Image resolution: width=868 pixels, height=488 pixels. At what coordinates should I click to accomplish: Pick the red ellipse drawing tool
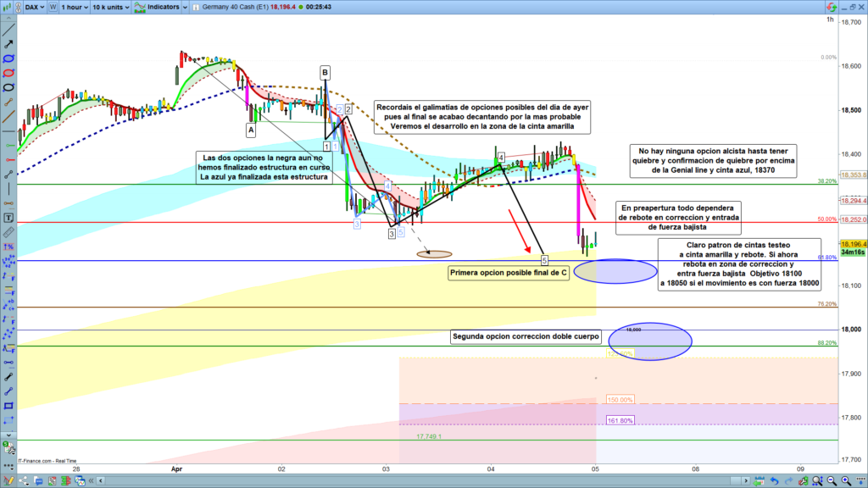(8, 72)
